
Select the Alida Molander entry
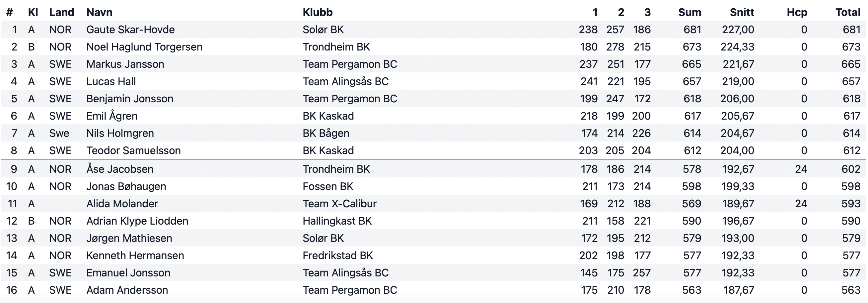coord(122,203)
